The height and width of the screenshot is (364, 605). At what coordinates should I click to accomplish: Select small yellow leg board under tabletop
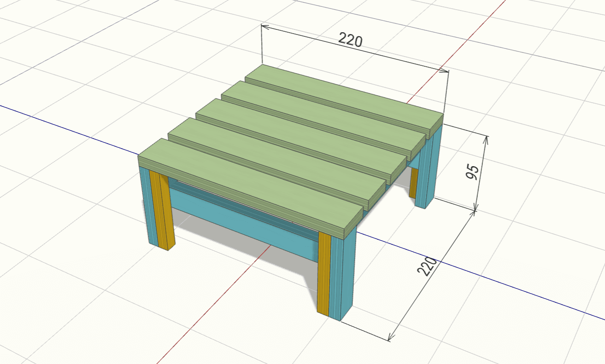click(413, 183)
